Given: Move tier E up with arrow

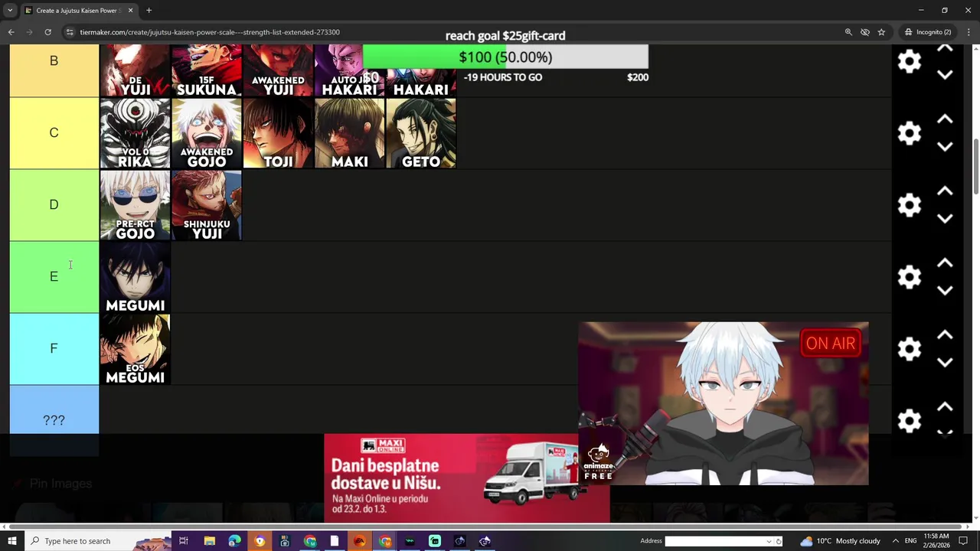Looking at the screenshot, I should (x=945, y=263).
